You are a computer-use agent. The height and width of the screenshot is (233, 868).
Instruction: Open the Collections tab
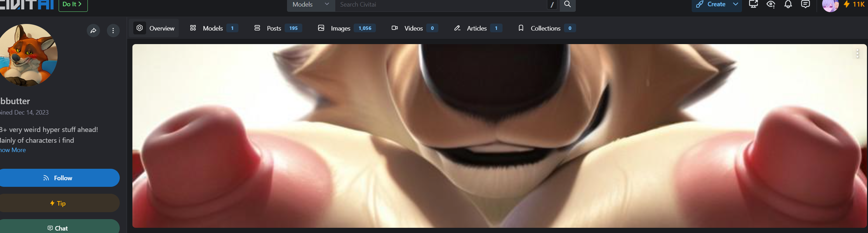coord(546,28)
